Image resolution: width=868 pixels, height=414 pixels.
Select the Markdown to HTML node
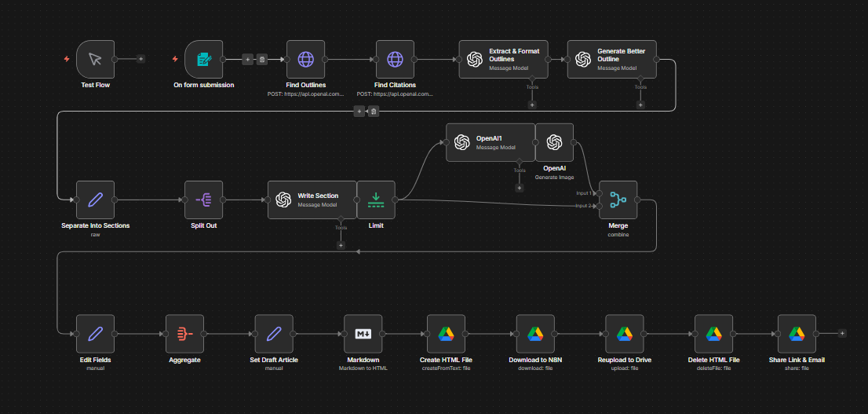point(363,334)
